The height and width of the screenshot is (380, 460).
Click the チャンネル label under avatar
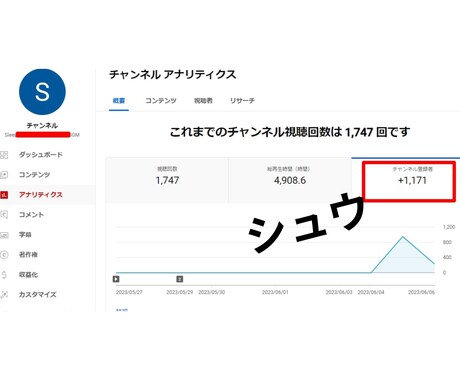click(42, 126)
